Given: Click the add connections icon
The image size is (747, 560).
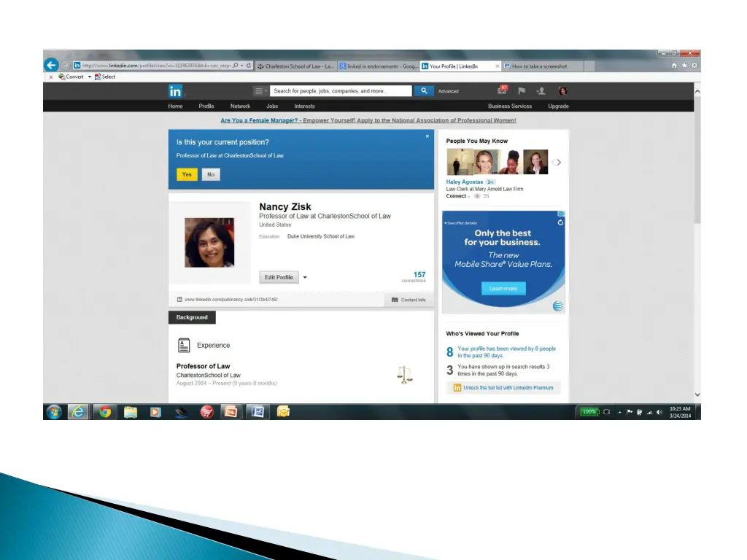Looking at the screenshot, I should click(x=541, y=91).
